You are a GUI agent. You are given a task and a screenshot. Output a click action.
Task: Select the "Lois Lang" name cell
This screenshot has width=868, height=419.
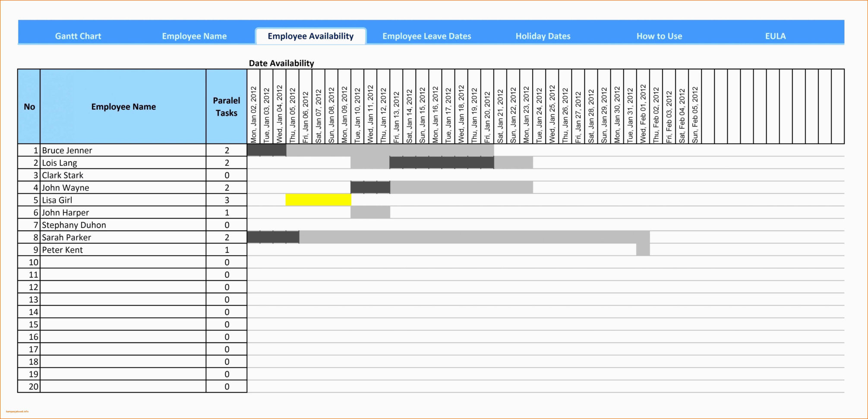point(123,163)
